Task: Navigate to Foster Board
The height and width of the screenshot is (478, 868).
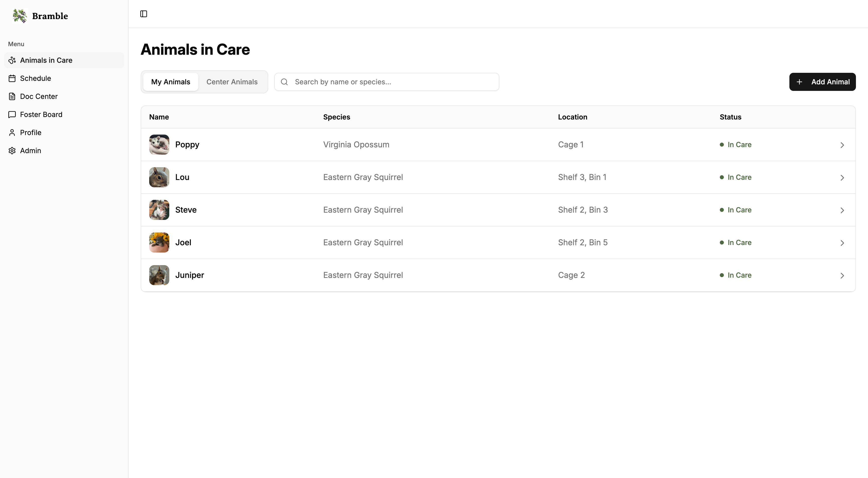Action: tap(41, 114)
